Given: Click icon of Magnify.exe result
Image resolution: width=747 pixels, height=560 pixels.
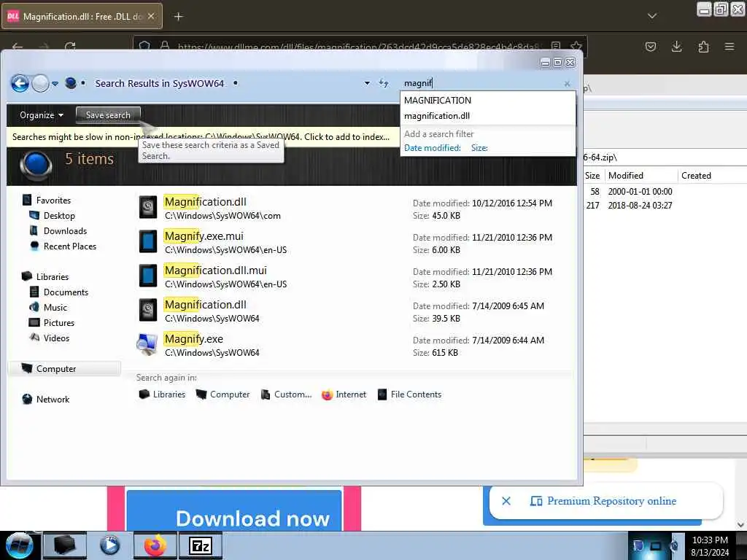Looking at the screenshot, I should (x=147, y=344).
